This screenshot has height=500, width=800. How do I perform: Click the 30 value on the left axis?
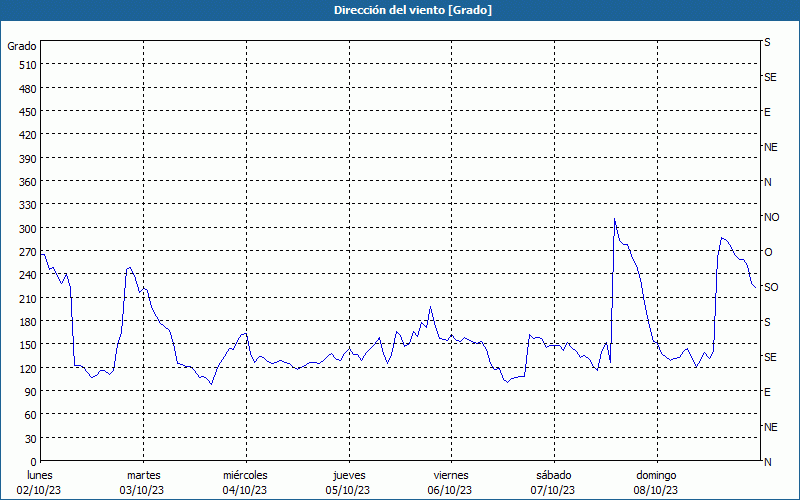point(30,439)
